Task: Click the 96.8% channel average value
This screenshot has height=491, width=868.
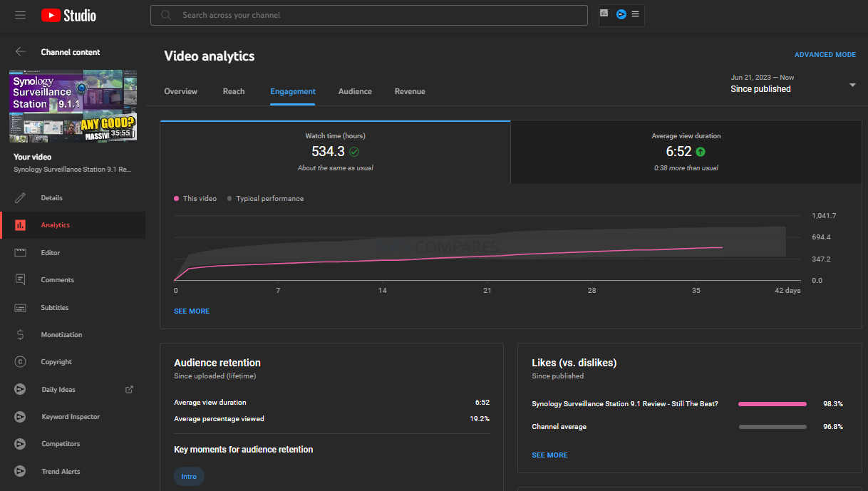Action: [x=833, y=427]
